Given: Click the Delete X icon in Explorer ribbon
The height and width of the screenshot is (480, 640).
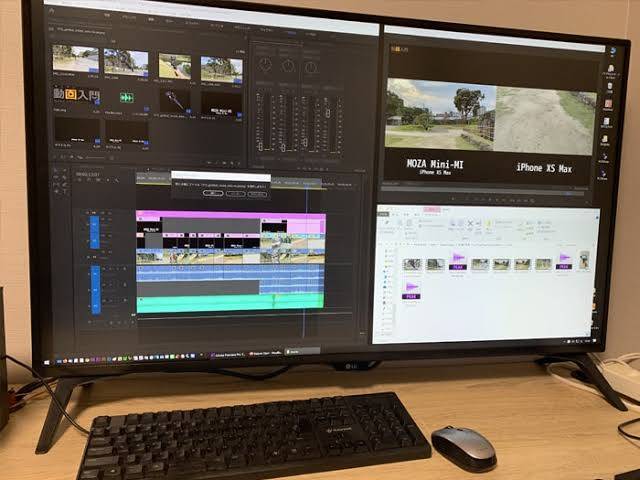Looking at the screenshot, I should (x=470, y=223).
